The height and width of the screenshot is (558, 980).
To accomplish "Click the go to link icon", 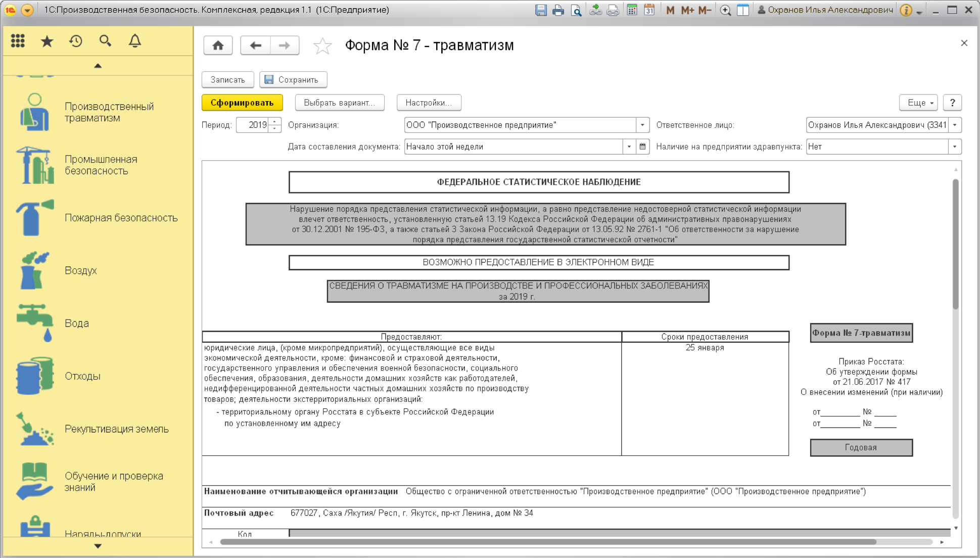I will (613, 10).
